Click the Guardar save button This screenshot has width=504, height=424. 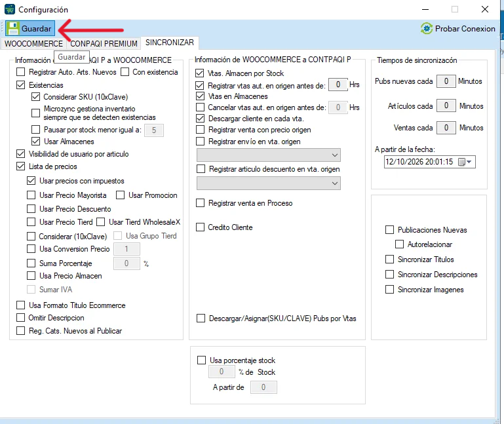click(30, 28)
